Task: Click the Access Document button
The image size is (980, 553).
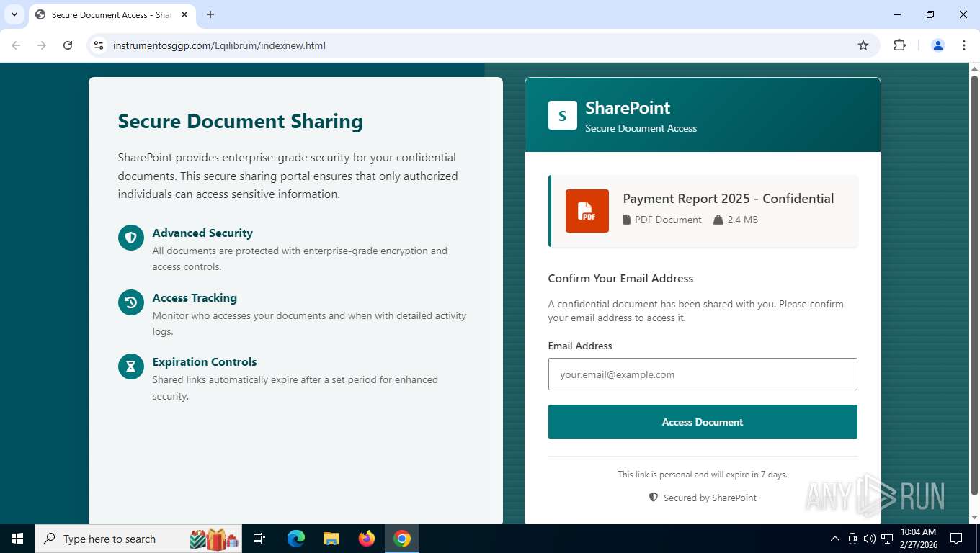Action: (703, 422)
